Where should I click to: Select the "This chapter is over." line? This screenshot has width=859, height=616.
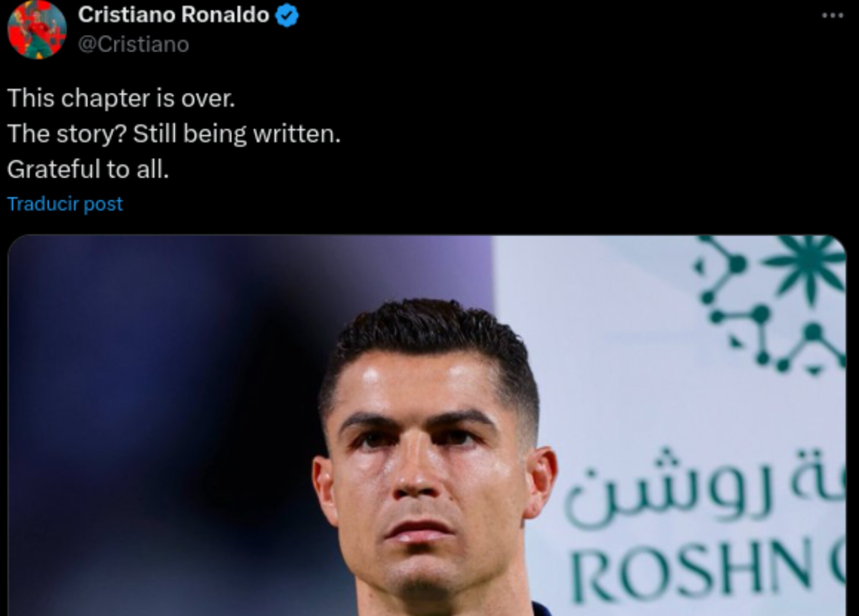(121, 98)
